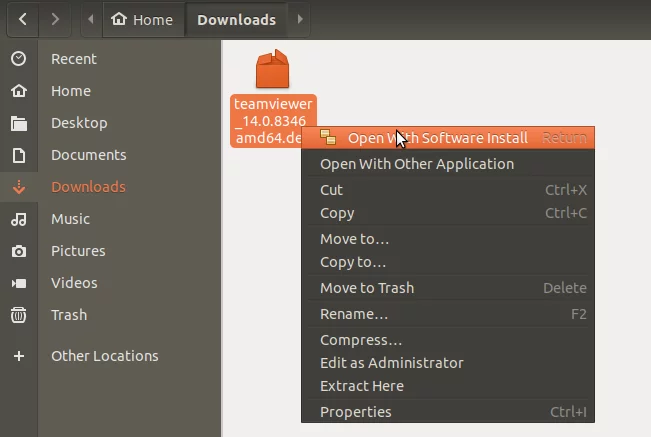Click the Pictures camera sidebar icon
The height and width of the screenshot is (437, 651).
click(19, 251)
